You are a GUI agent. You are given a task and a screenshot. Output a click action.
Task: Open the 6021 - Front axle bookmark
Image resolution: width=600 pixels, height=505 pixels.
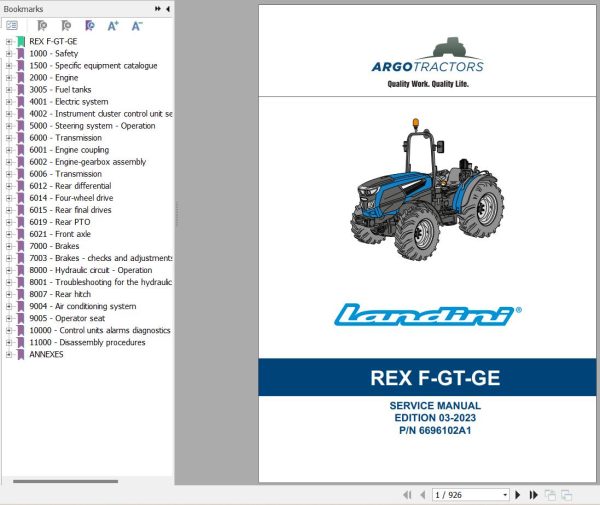click(60, 234)
